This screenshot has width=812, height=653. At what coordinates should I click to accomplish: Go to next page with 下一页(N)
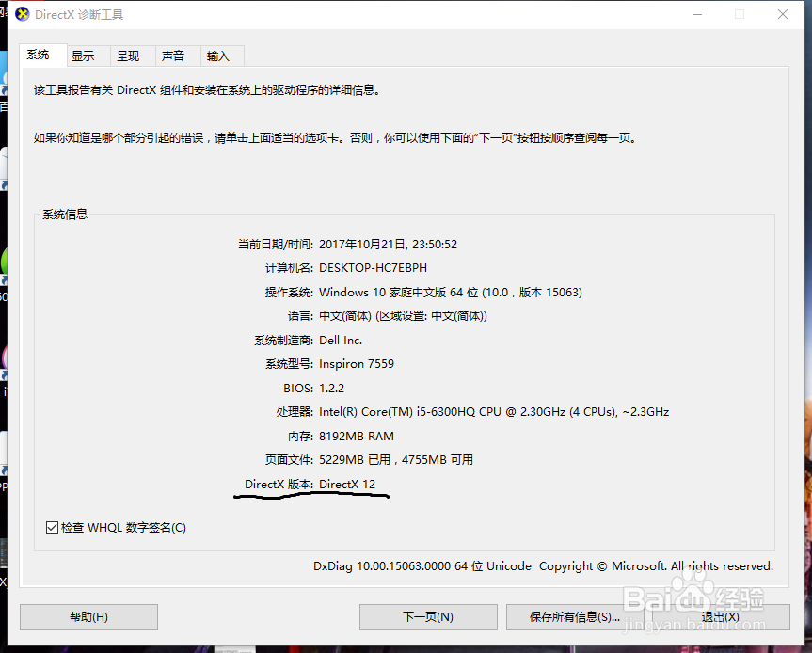(428, 616)
